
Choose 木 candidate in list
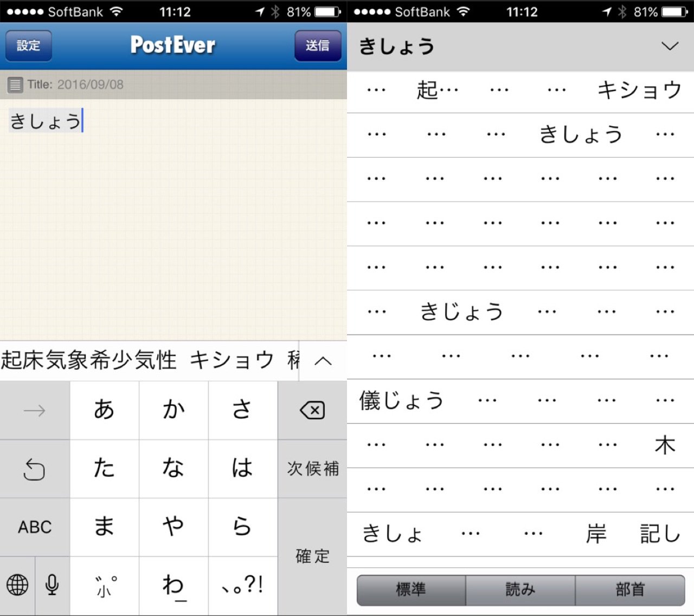coord(665,445)
